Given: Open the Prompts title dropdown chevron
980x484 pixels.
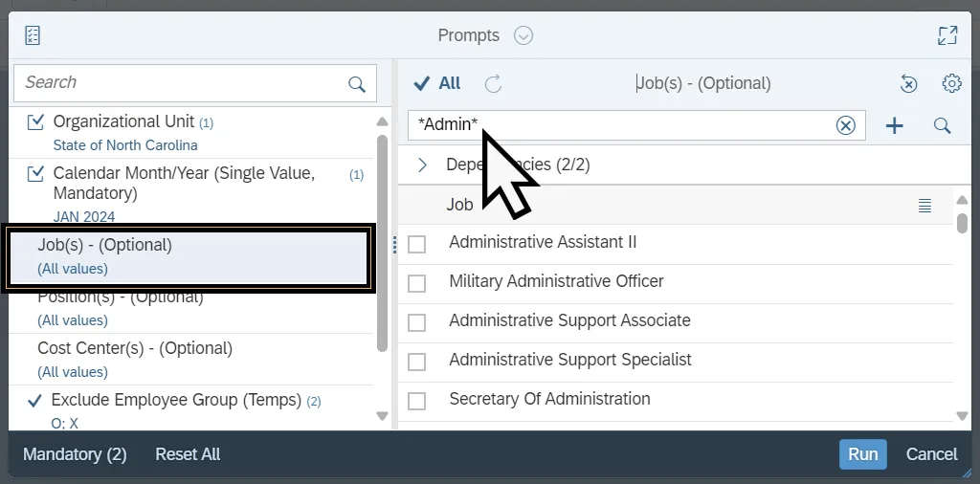Looking at the screenshot, I should (523, 36).
